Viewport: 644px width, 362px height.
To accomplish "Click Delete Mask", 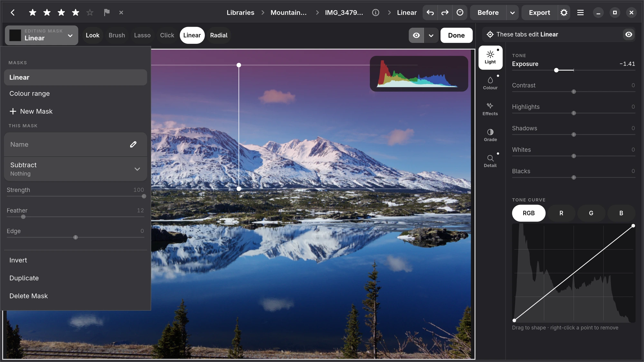I will pyautogui.click(x=76, y=296).
